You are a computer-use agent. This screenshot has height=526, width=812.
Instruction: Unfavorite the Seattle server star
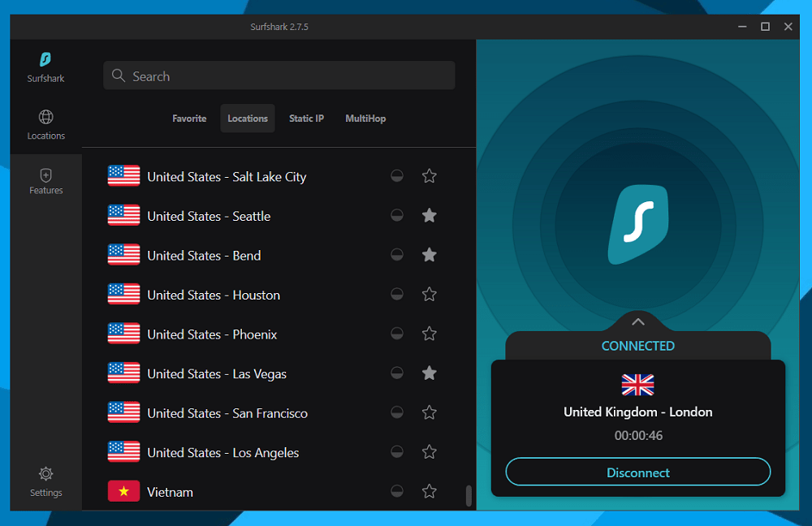[430, 215]
